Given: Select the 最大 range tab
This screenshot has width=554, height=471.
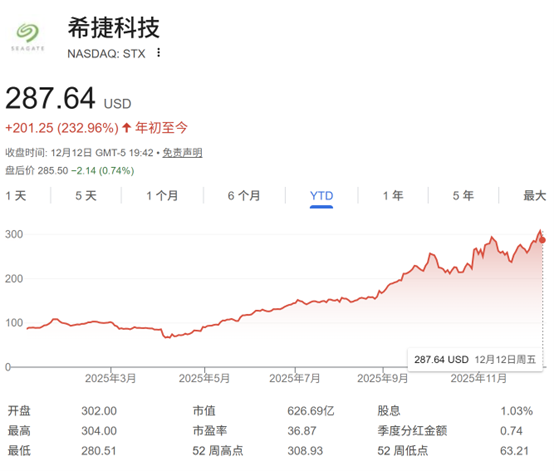Looking at the screenshot, I should pos(535,196).
